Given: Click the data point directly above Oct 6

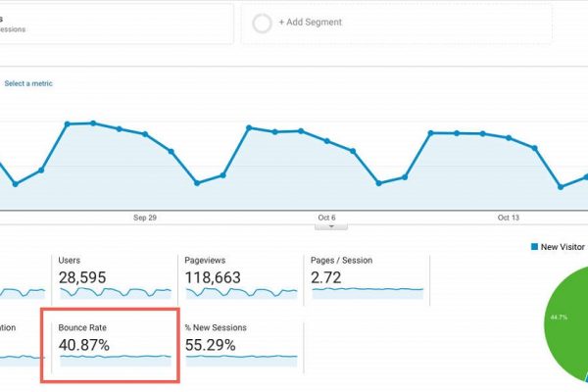Looking at the screenshot, I should [x=327, y=141].
